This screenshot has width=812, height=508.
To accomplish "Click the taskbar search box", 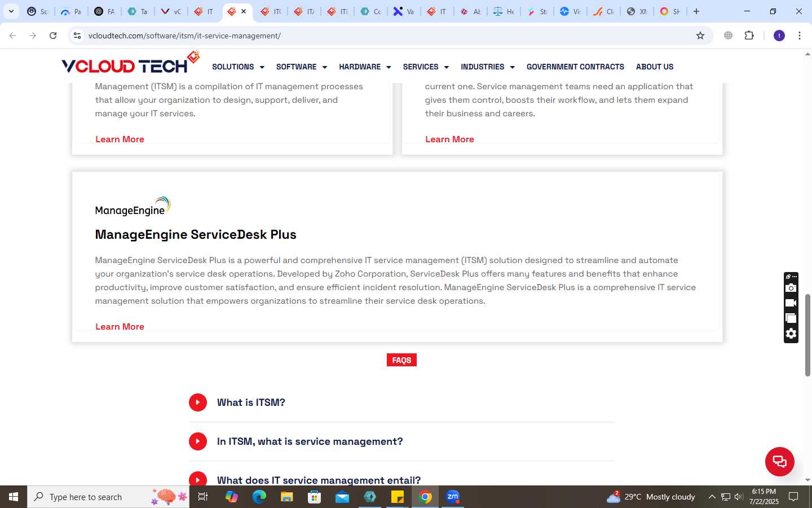I will (x=108, y=497).
